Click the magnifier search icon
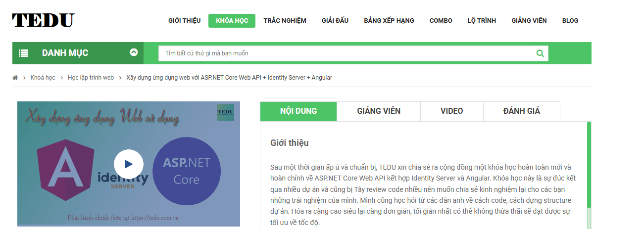This screenshot has width=644, height=229. tap(540, 53)
